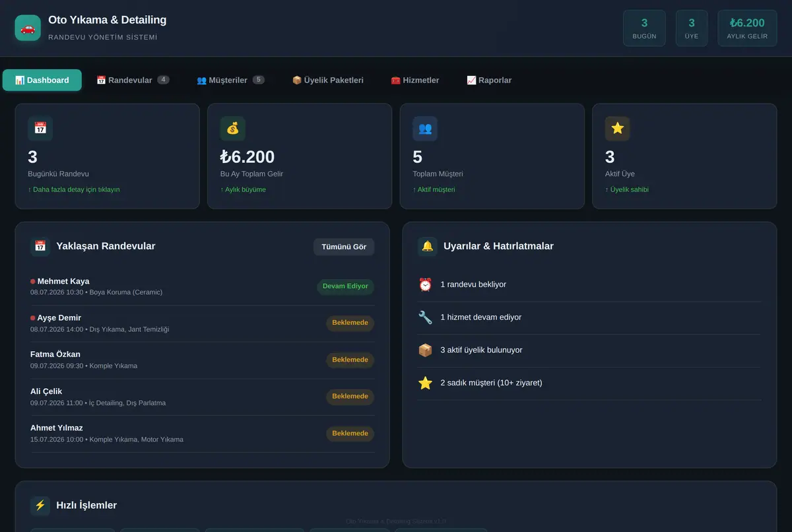Click the calendar icon beside Yaklaşan Randevular heading
The image size is (792, 532).
40,246
